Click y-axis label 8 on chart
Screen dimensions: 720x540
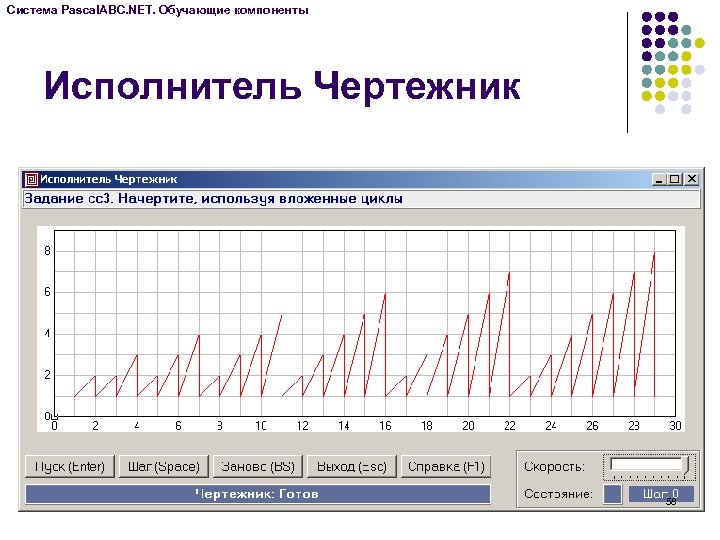pos(47,251)
